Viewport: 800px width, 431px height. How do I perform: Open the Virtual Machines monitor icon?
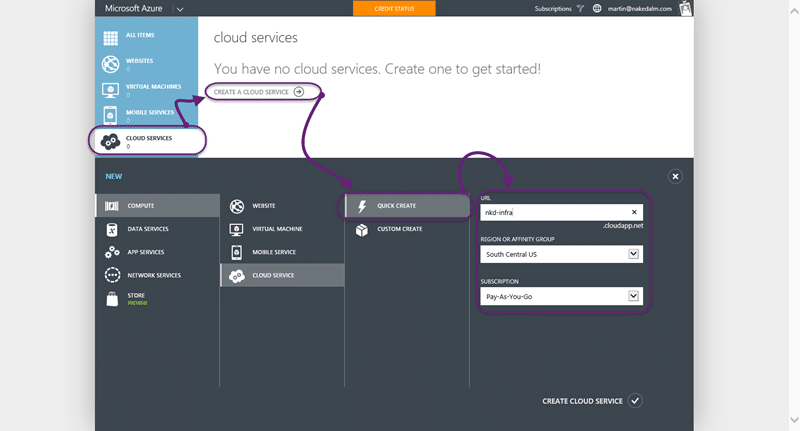tap(110, 90)
